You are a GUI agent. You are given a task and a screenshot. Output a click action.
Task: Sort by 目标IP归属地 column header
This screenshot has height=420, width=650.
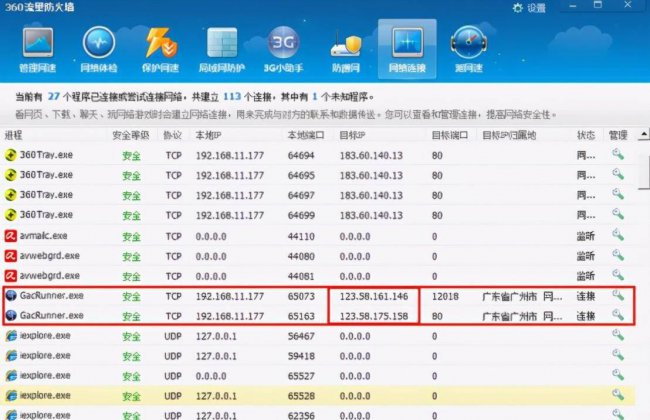(x=509, y=135)
